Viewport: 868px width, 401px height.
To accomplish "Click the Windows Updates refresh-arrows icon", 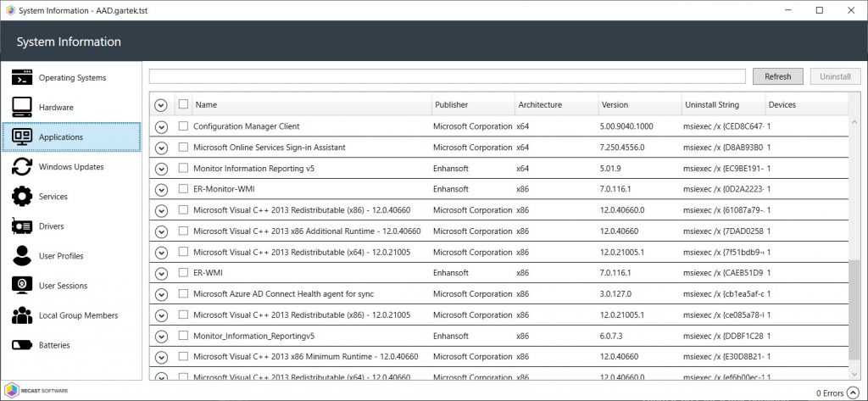I will (x=21, y=167).
